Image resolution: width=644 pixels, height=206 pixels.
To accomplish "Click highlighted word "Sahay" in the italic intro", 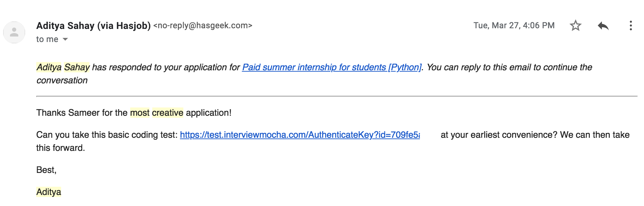I will click(77, 67).
